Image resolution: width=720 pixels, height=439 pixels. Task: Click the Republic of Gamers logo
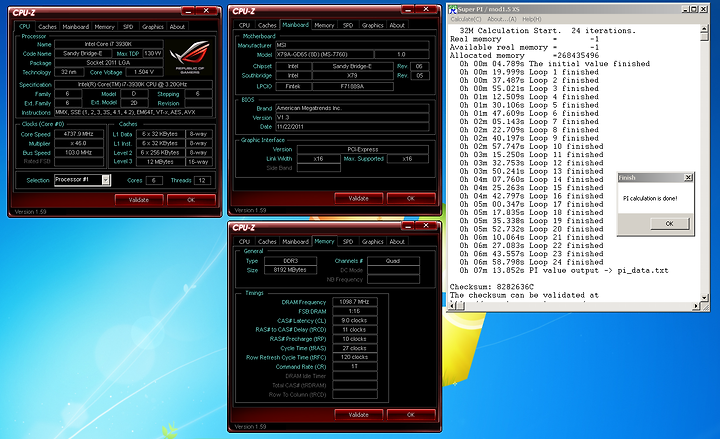click(x=189, y=57)
